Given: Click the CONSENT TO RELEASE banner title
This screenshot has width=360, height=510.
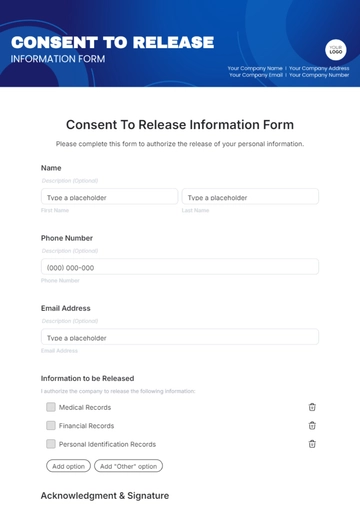Looking at the screenshot, I should (x=113, y=42).
